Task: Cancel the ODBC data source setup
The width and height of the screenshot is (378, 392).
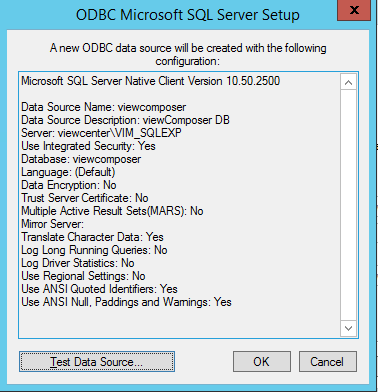Action: [x=327, y=361]
